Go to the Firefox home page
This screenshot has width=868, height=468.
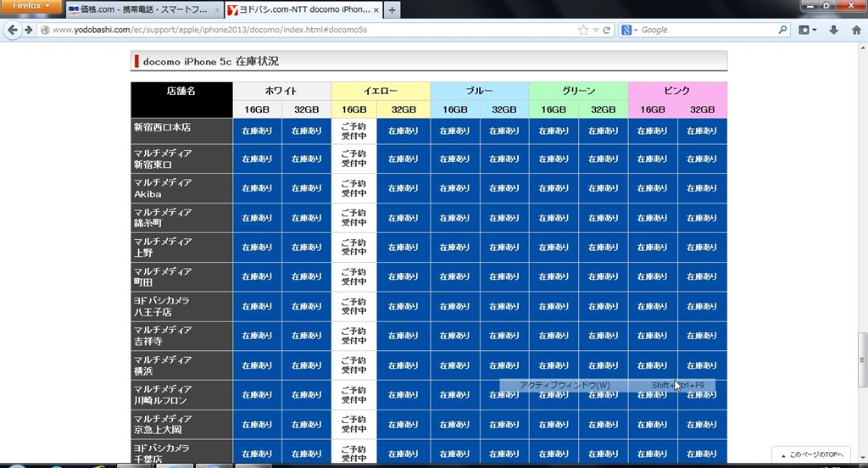(856, 30)
